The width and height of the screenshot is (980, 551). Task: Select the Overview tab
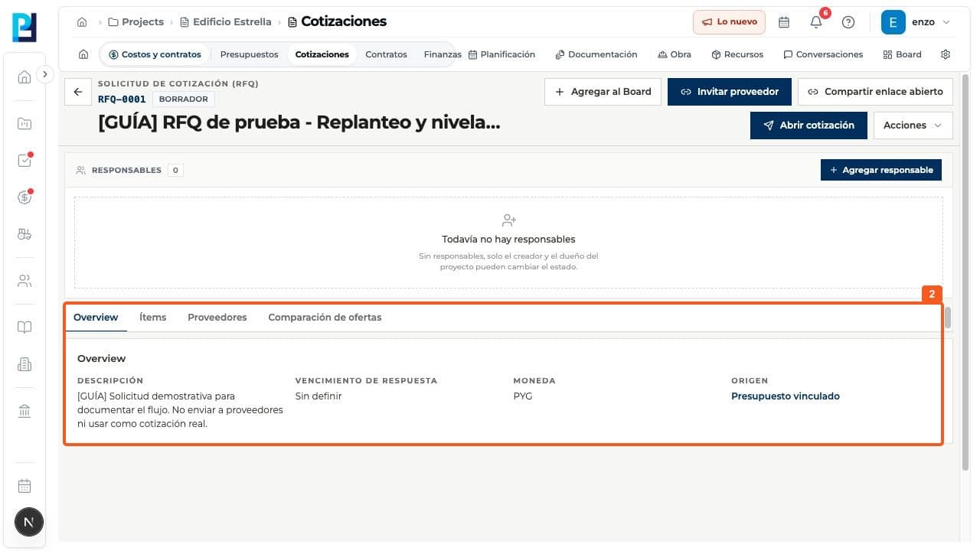[x=96, y=318]
